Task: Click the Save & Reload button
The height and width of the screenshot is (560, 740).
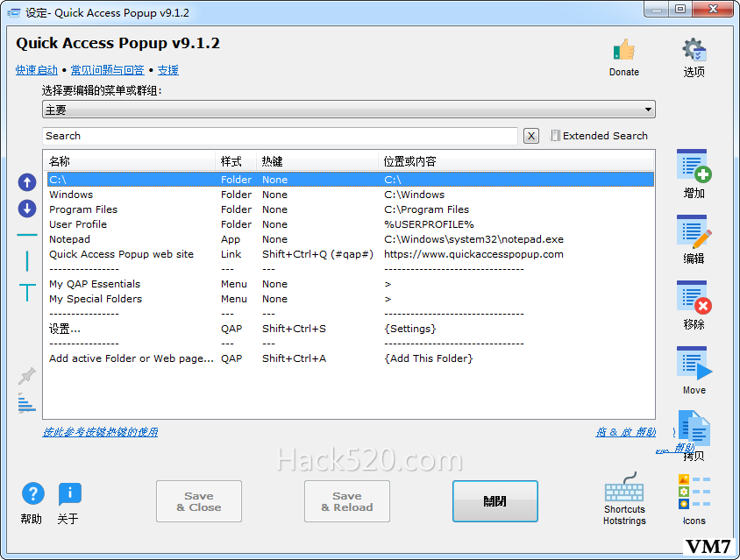Action: (x=347, y=501)
